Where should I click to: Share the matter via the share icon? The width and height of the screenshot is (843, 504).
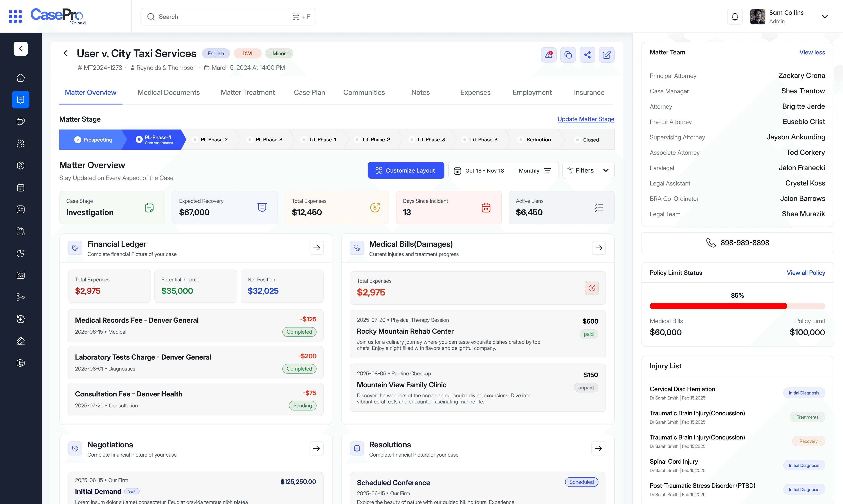tap(588, 55)
